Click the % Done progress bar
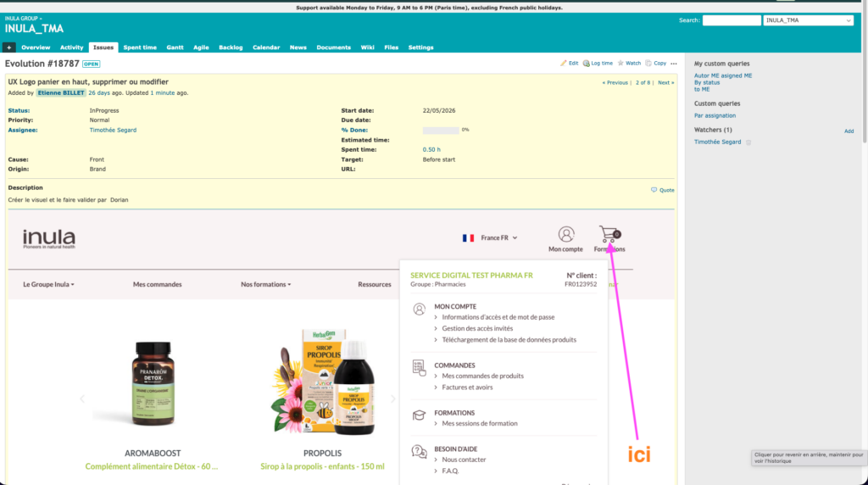 click(x=441, y=130)
